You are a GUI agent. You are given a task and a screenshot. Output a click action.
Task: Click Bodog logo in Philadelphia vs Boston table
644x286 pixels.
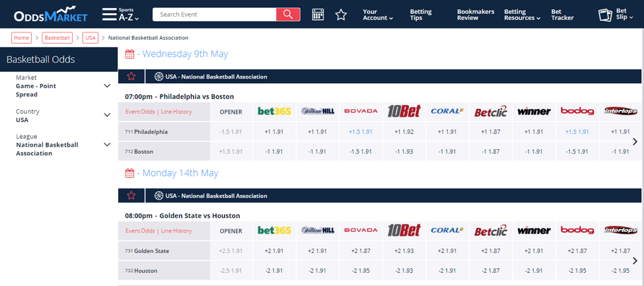(x=577, y=111)
